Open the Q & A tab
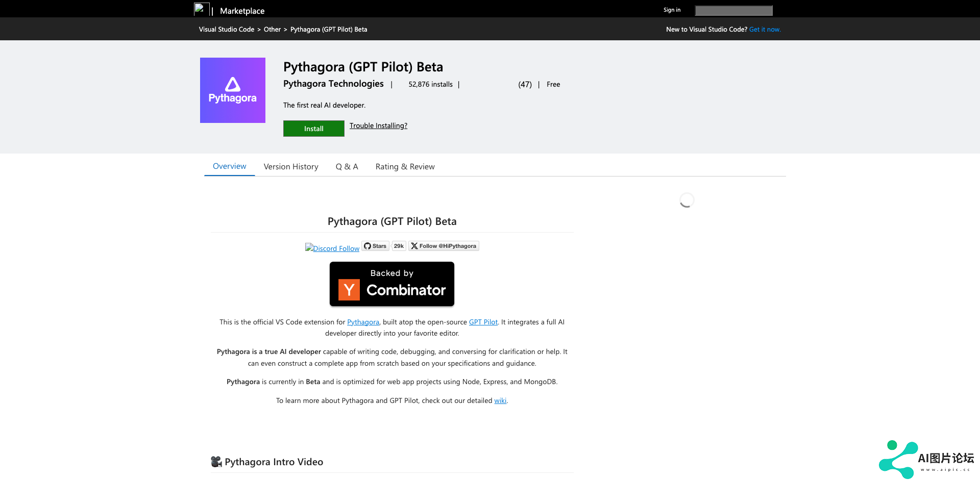Viewport: 980px width, 480px height. tap(347, 167)
